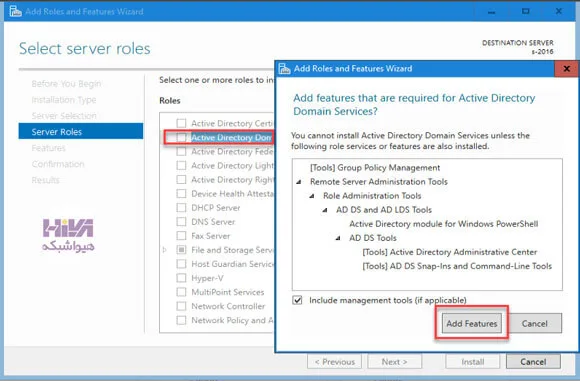The image size is (580, 381).
Task: Check Active Directory Certificate Services role
Action: point(181,123)
